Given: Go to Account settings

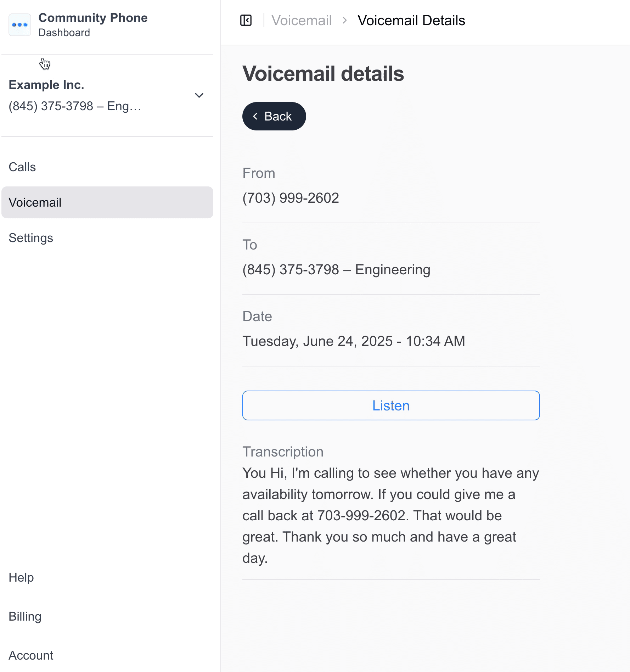Looking at the screenshot, I should (31, 655).
